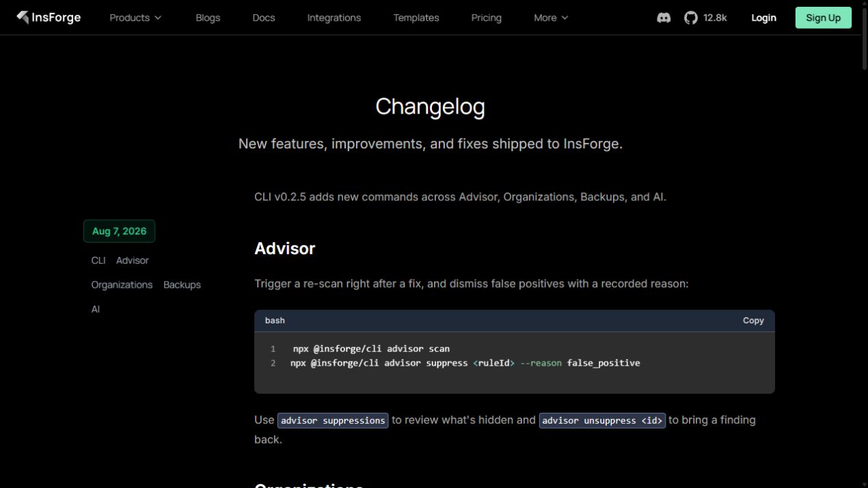Select the Aug 7, 2026 date badge
The width and height of the screenshot is (868, 488).
pyautogui.click(x=120, y=231)
